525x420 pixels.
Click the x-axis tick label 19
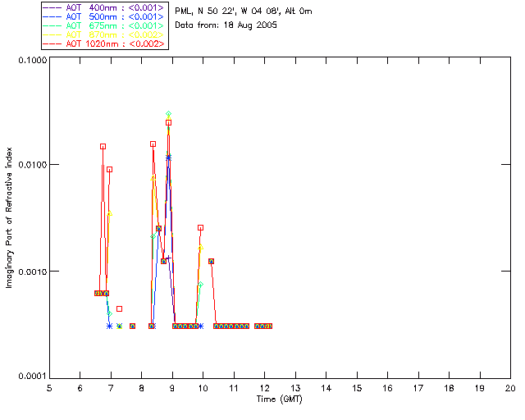480,388
